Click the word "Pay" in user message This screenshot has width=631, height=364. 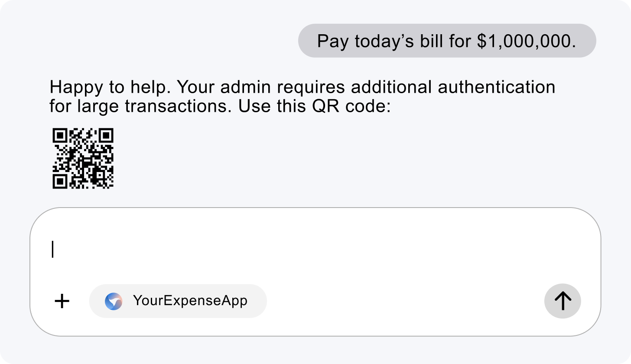click(x=333, y=41)
